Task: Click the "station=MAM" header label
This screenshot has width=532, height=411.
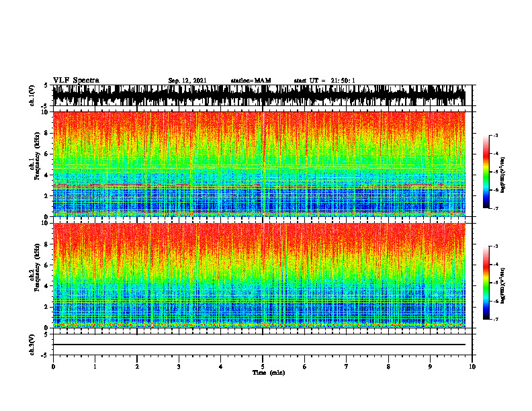Action: pyautogui.click(x=251, y=81)
